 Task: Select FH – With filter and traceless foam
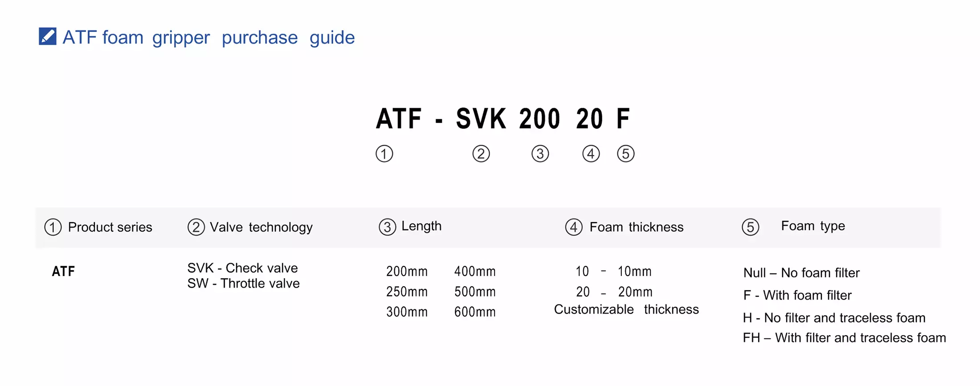pyautogui.click(x=844, y=338)
